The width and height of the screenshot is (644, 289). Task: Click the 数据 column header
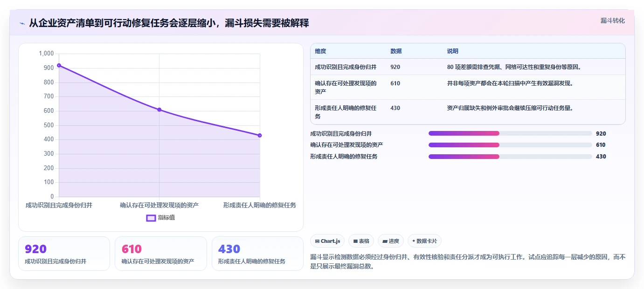[396, 51]
